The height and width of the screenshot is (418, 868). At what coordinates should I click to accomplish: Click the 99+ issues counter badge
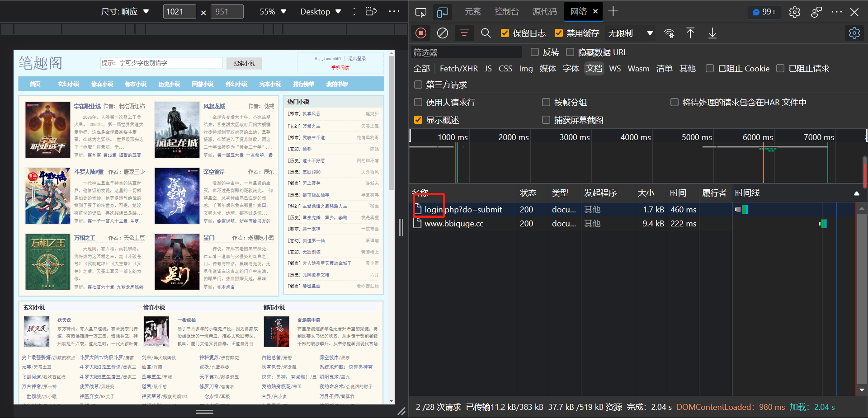[x=764, y=12]
